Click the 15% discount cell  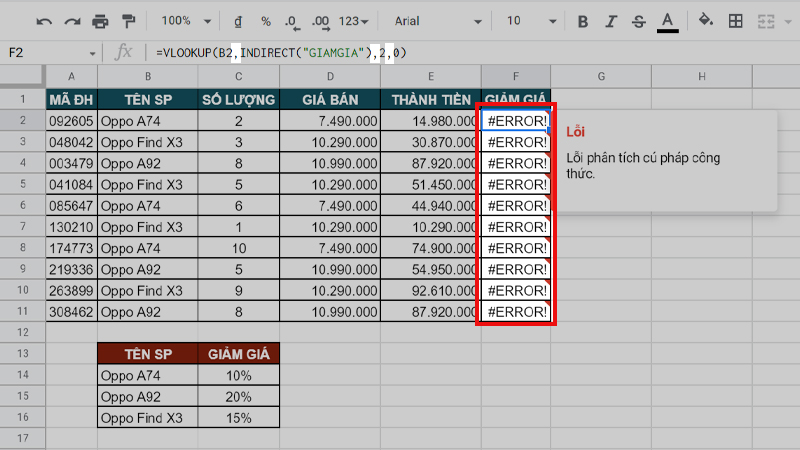[x=238, y=418]
